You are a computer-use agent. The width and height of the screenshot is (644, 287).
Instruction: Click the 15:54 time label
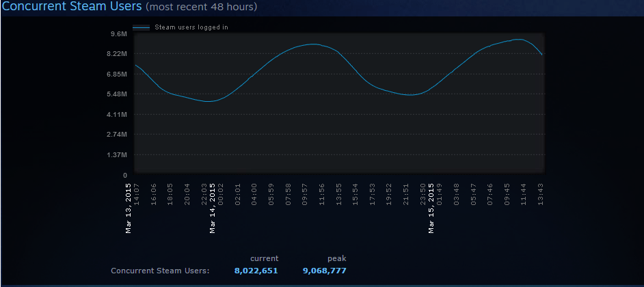[x=355, y=194]
